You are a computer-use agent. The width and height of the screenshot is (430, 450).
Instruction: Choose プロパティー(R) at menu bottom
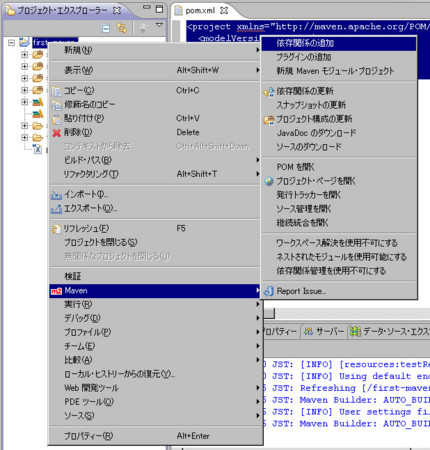coord(155,436)
